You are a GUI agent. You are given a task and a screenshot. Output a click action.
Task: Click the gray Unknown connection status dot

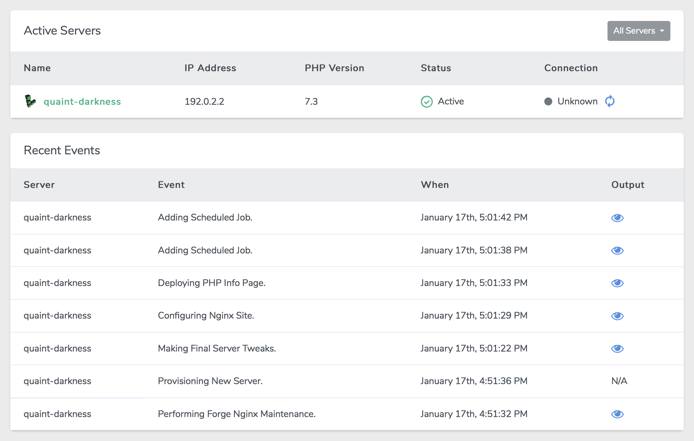pos(548,101)
